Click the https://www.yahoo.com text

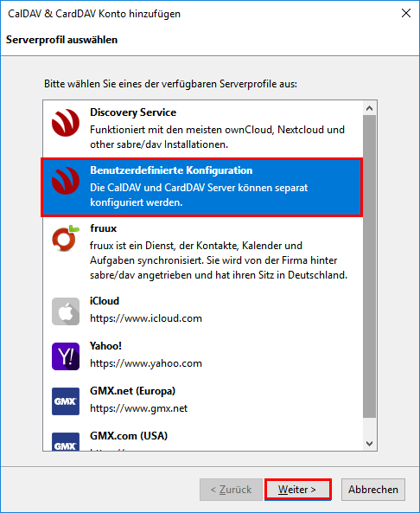click(x=146, y=363)
